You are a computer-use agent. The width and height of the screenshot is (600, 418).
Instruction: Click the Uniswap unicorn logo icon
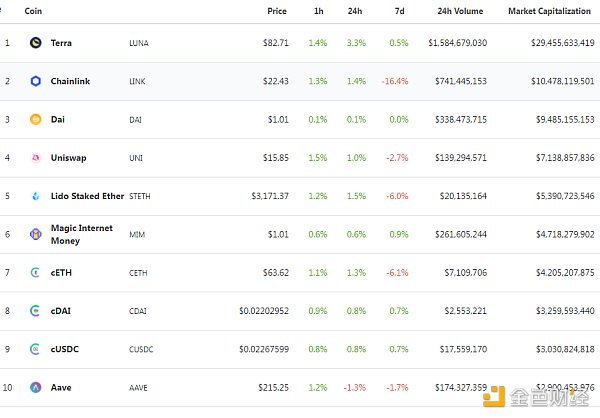point(36,157)
